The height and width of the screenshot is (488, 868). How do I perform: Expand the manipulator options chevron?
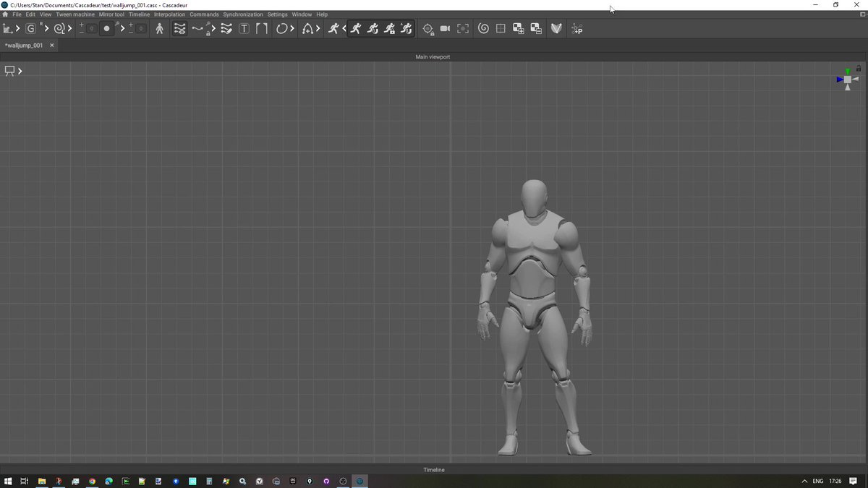[x=18, y=29]
